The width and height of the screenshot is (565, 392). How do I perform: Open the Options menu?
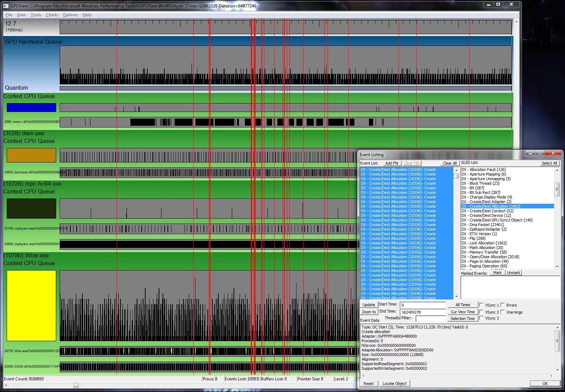tap(70, 15)
